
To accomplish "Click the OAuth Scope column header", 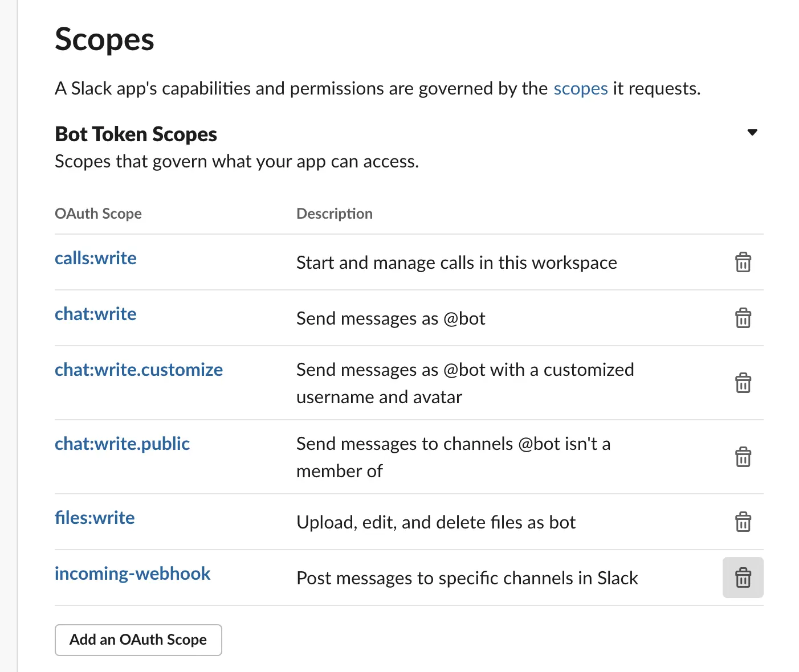I will (x=98, y=214).
